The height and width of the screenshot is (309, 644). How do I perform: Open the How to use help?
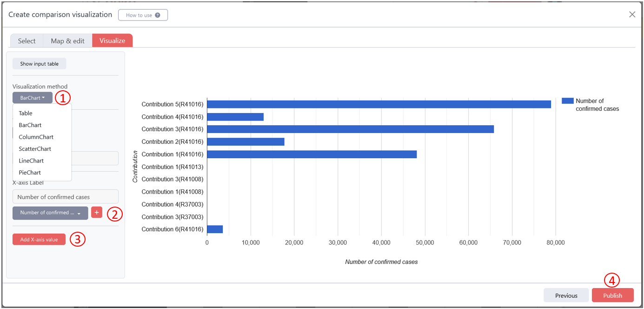coord(143,15)
